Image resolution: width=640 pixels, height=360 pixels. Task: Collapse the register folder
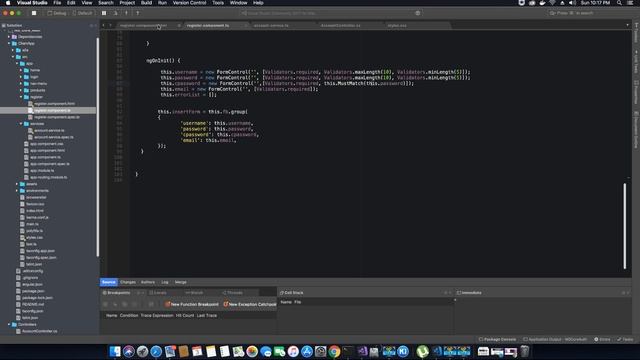[x=21, y=97]
